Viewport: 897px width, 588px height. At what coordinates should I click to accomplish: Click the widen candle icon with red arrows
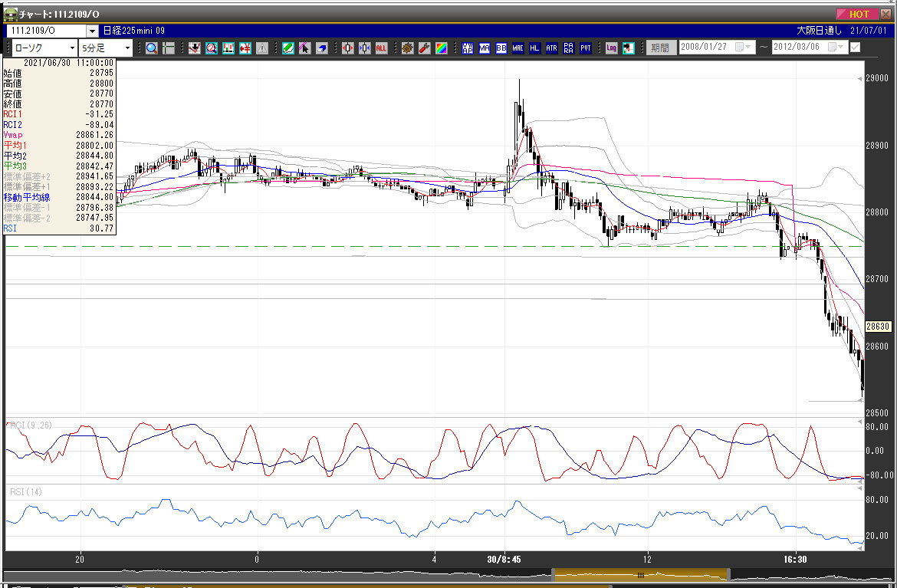pyautogui.click(x=347, y=48)
